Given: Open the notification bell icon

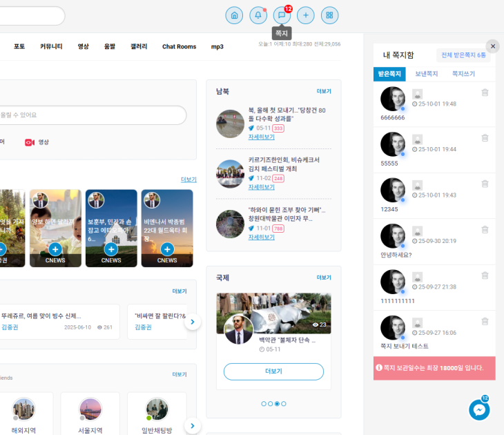Looking at the screenshot, I should click(258, 15).
